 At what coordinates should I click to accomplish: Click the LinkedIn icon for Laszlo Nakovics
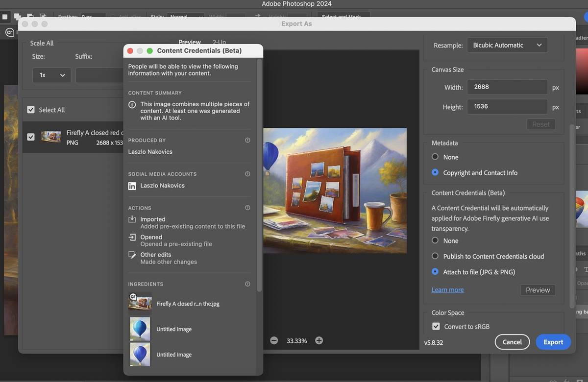tap(132, 186)
